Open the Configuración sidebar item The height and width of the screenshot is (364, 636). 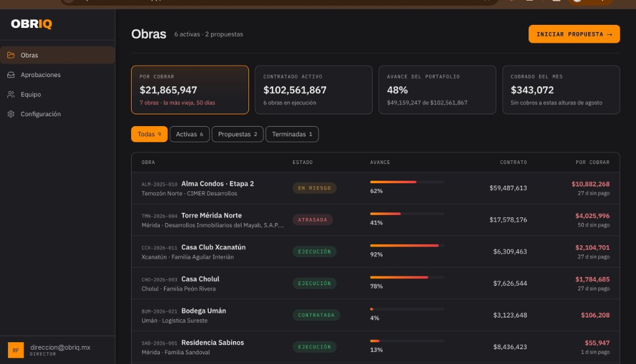point(58,114)
